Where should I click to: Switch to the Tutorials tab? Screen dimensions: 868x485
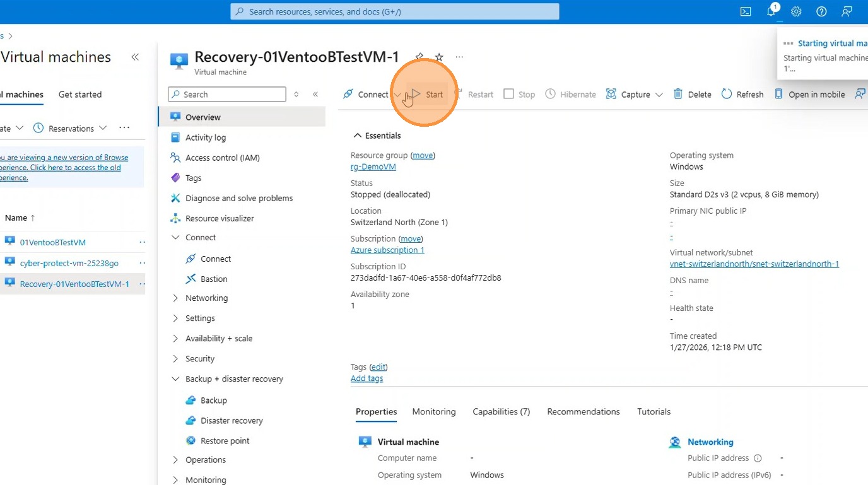654,411
